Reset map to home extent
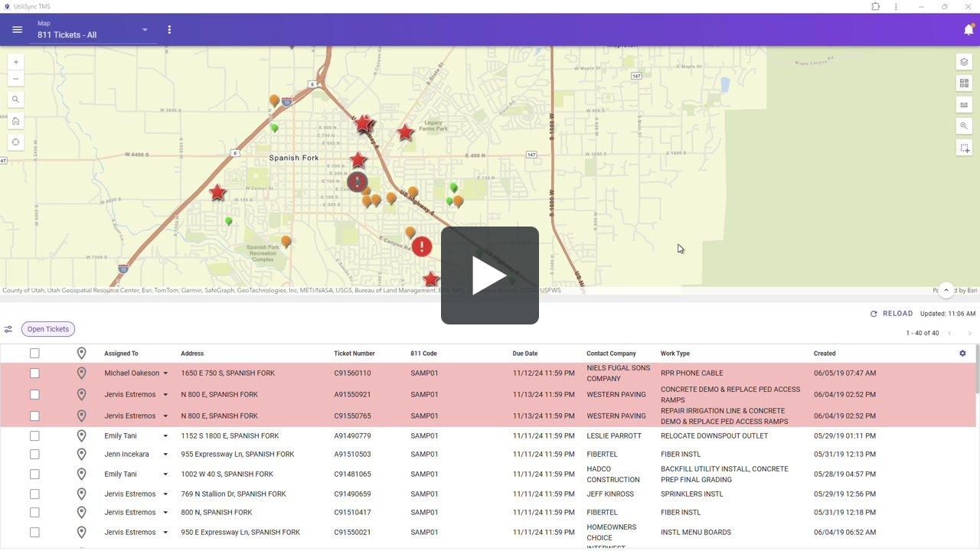Image resolution: width=980 pixels, height=551 pixels. pos(15,121)
